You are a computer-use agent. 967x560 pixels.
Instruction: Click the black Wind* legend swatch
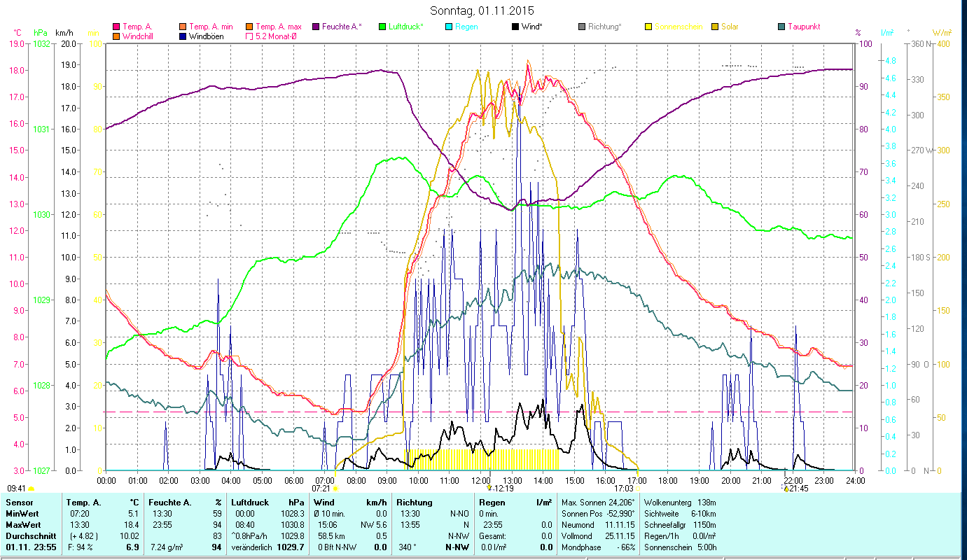click(515, 27)
